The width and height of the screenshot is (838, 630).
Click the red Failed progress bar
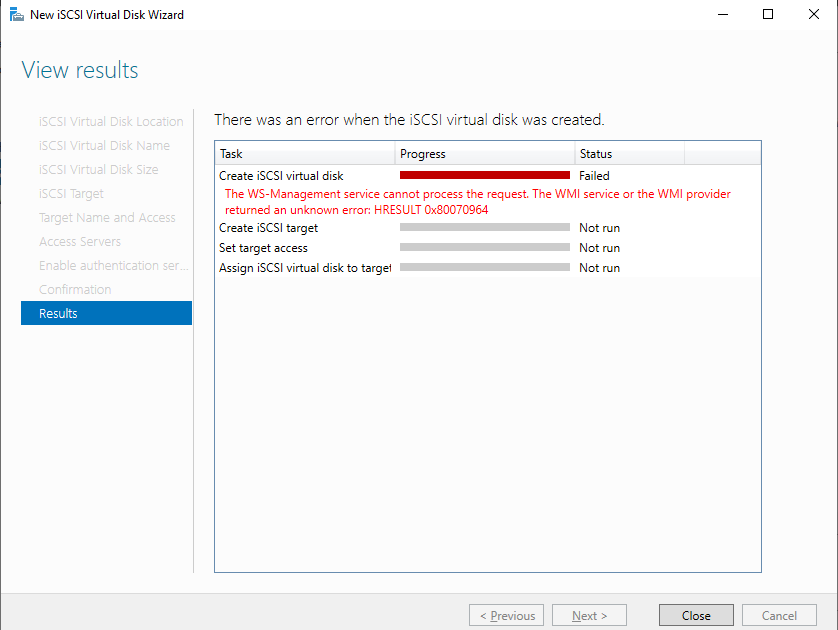pos(484,175)
